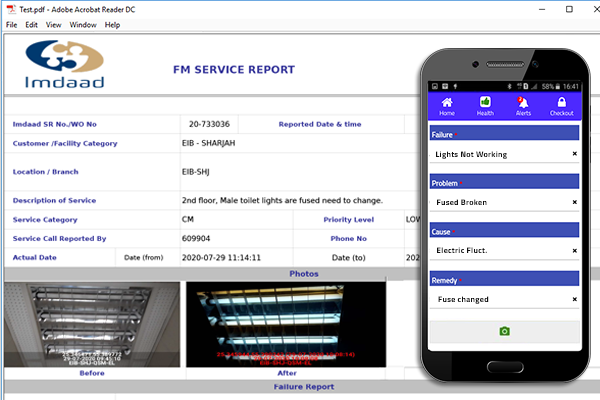Tap the green camera icon button
Screen dimensions: 600x400
504,331
